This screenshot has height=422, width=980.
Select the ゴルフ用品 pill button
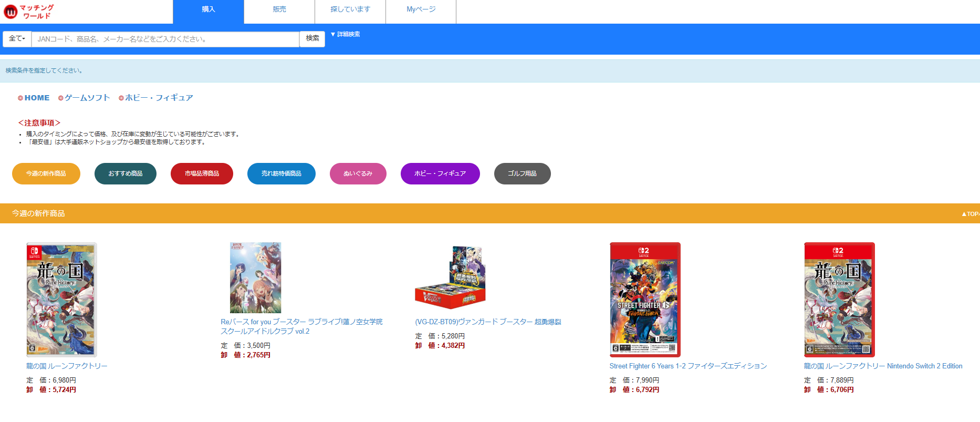point(523,173)
